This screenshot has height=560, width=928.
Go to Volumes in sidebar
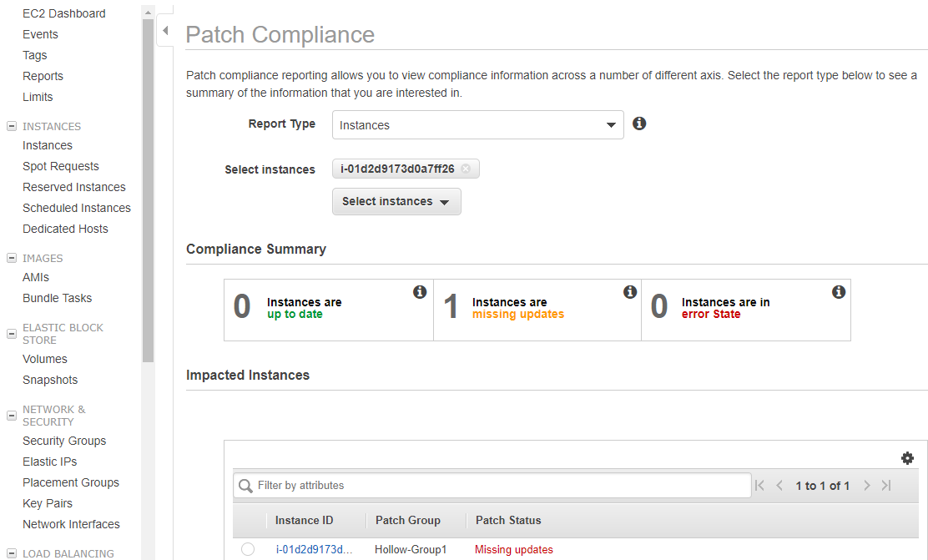(45, 359)
